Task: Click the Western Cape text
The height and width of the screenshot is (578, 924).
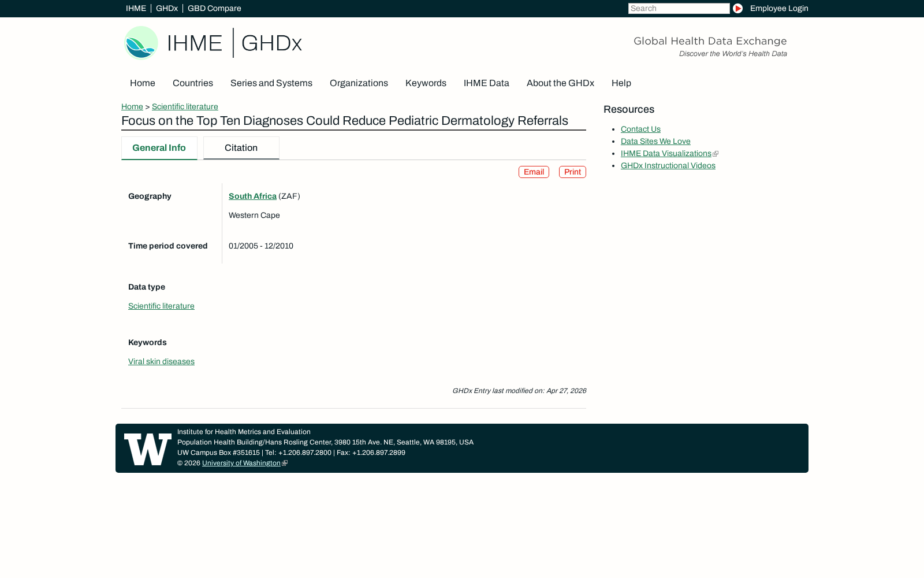Action: tap(254, 216)
